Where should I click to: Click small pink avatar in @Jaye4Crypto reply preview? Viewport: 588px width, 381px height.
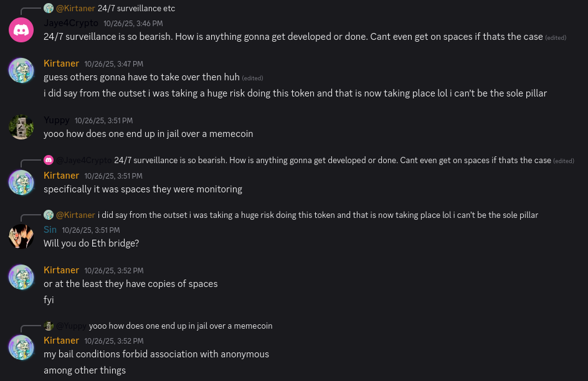click(x=49, y=160)
